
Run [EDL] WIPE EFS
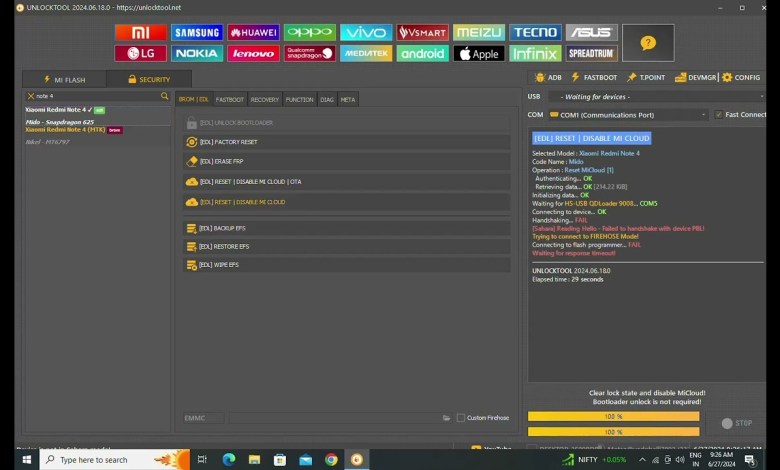coord(347,265)
